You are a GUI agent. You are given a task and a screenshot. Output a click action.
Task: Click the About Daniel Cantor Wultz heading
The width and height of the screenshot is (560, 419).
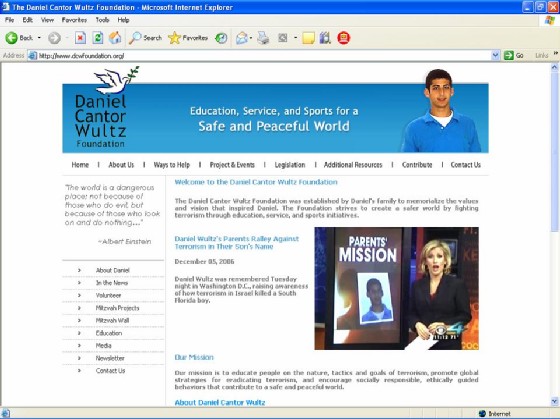[220, 402]
